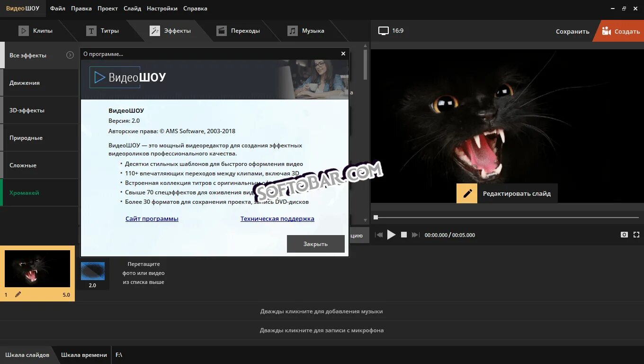Click the Переходы clapperboard icon
This screenshot has width=644, height=364.
(222, 31)
